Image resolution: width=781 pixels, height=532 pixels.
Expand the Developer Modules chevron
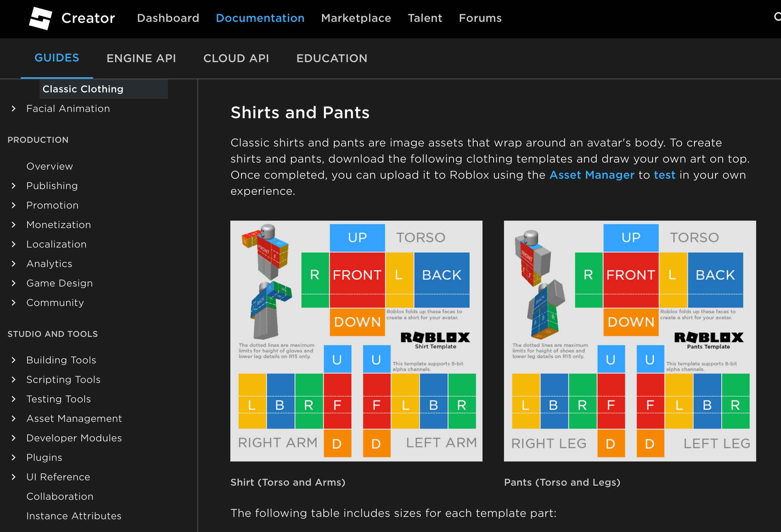click(13, 438)
